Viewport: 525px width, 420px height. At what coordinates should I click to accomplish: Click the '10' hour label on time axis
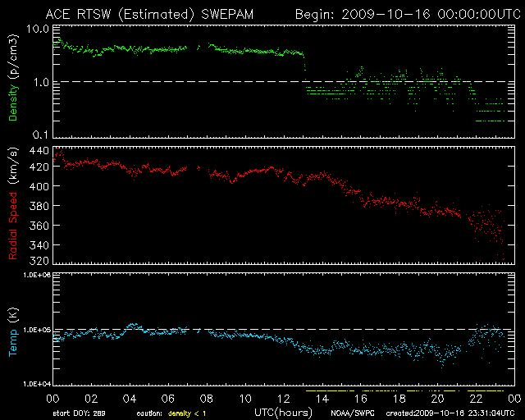[245, 399]
